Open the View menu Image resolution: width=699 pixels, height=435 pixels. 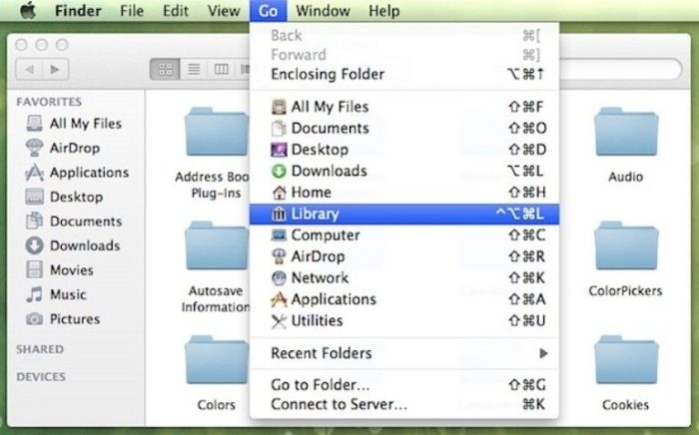coord(224,11)
